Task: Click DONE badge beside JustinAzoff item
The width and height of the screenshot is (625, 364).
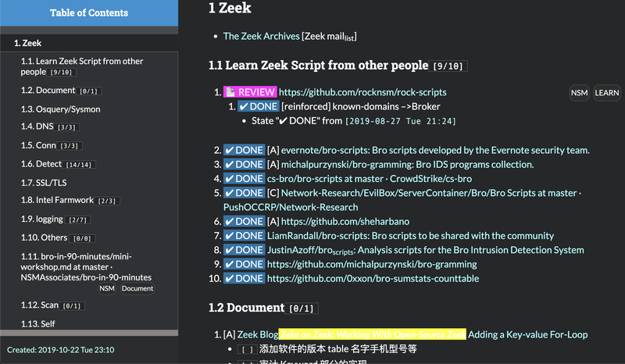Action: pyautogui.click(x=244, y=250)
